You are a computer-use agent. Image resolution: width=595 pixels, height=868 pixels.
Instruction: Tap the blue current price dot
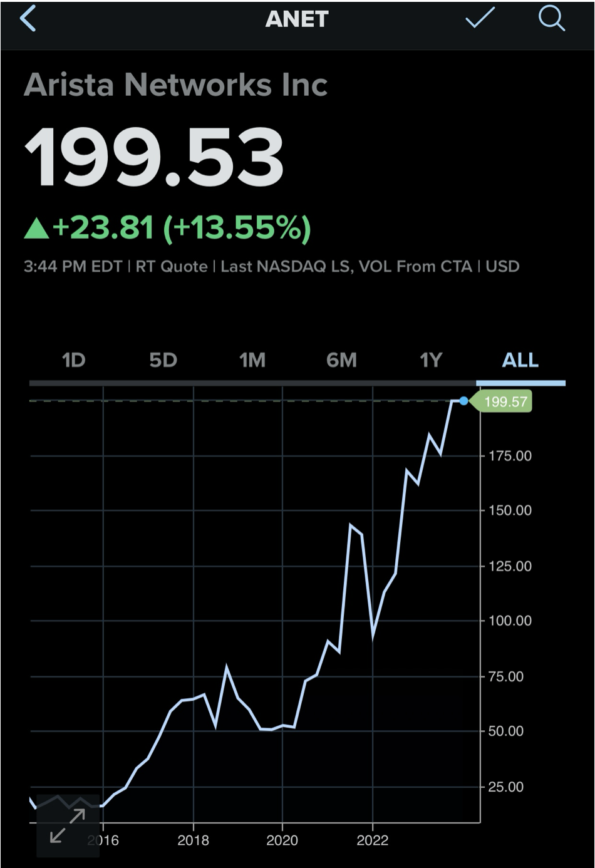(x=463, y=401)
